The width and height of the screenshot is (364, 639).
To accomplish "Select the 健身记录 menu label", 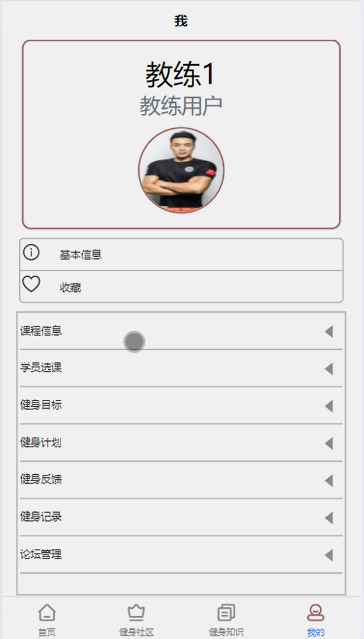I will (x=41, y=517).
